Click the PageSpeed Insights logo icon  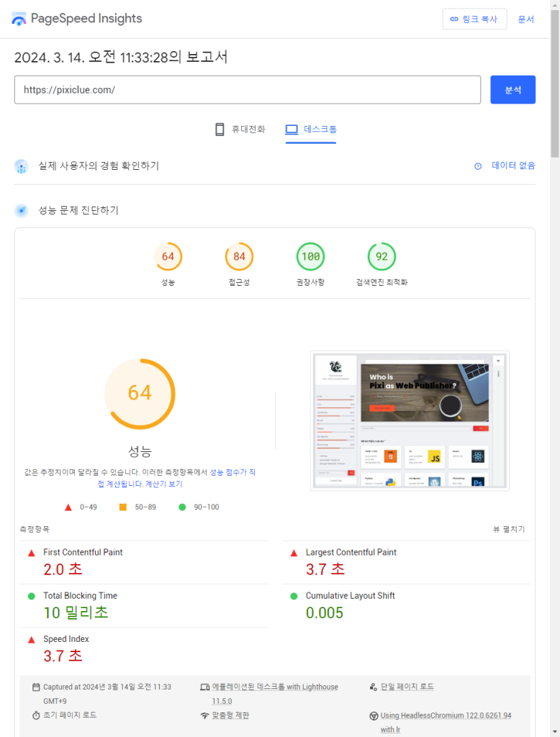(19, 19)
